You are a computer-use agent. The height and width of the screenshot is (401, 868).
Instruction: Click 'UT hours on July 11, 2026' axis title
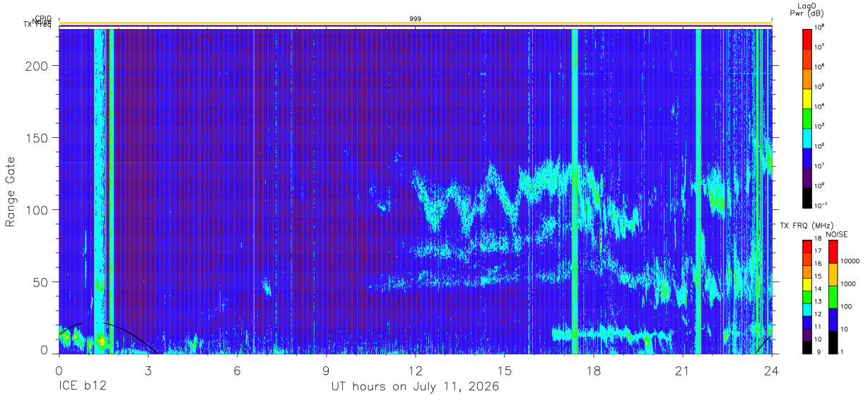(416, 387)
